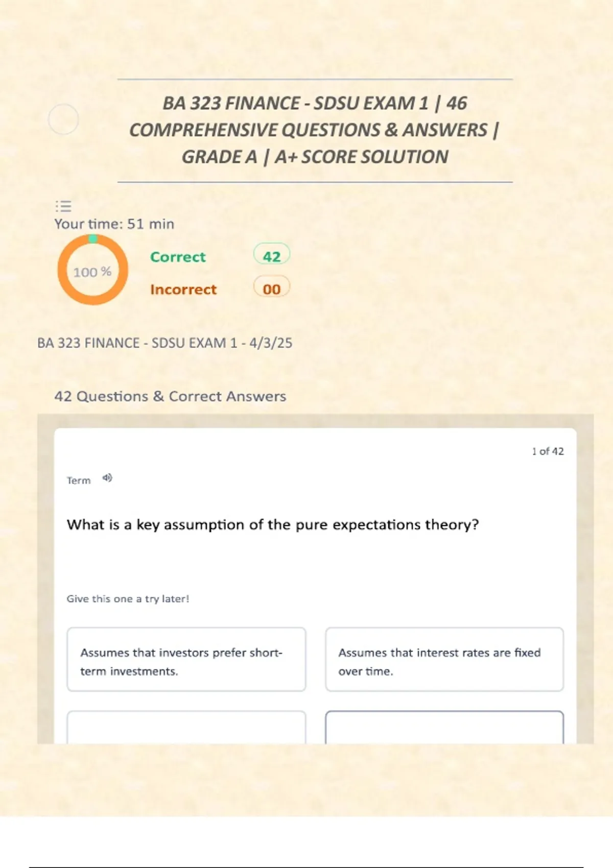Play the Term audio speaker icon
This screenshot has height=868, width=613.
[107, 478]
